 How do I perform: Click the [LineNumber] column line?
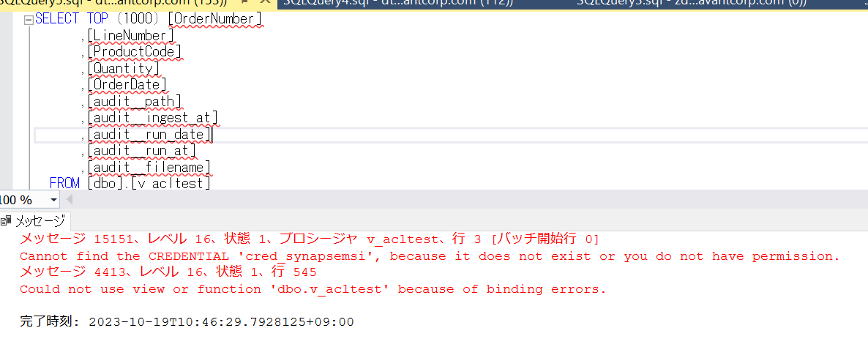tap(131, 36)
